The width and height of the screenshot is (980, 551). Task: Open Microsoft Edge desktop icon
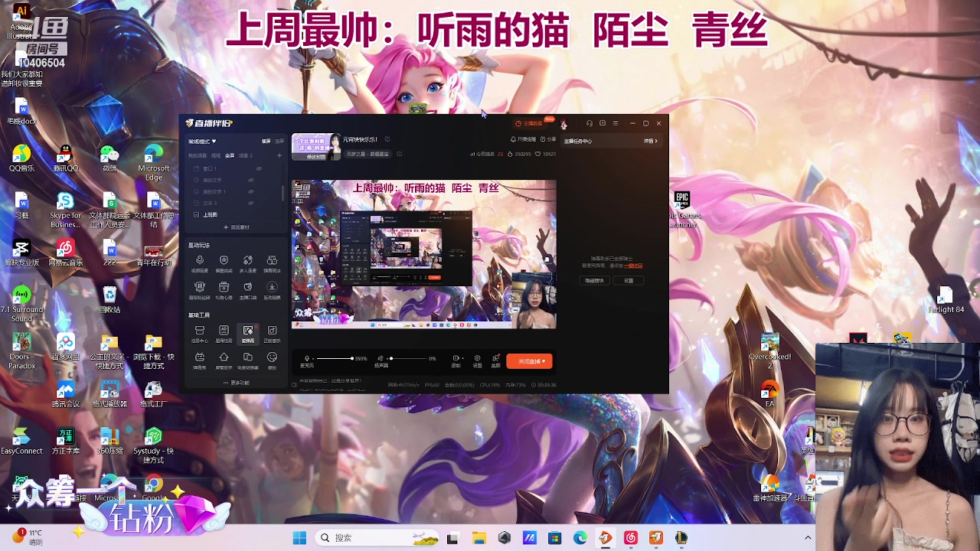pos(154,162)
